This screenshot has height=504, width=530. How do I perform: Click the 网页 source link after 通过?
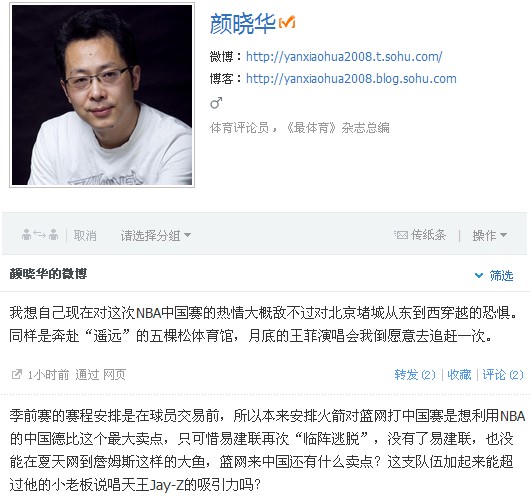click(114, 375)
